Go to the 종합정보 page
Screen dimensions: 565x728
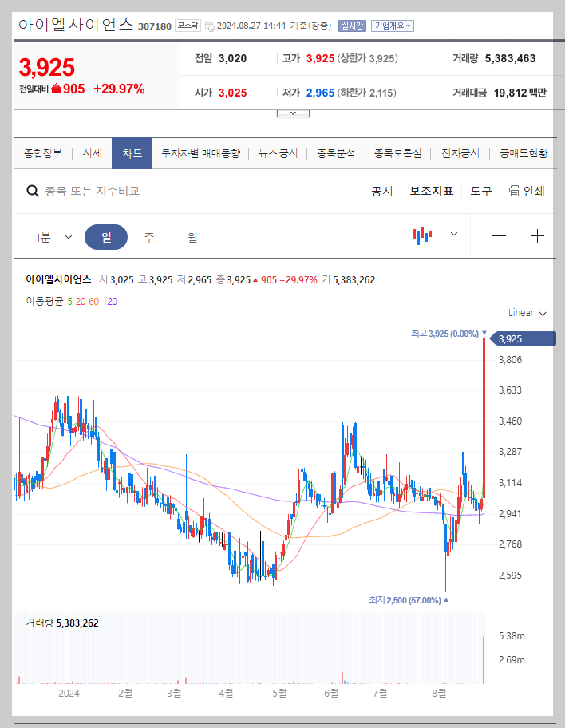43,152
